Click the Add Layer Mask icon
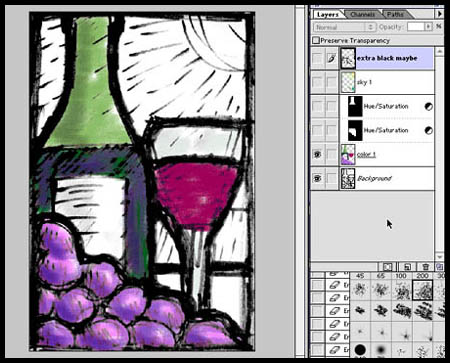The width and height of the screenshot is (450, 363). point(387,267)
